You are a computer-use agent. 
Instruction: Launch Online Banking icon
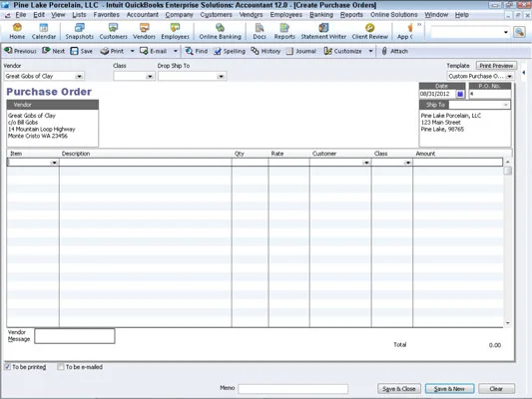[221, 31]
